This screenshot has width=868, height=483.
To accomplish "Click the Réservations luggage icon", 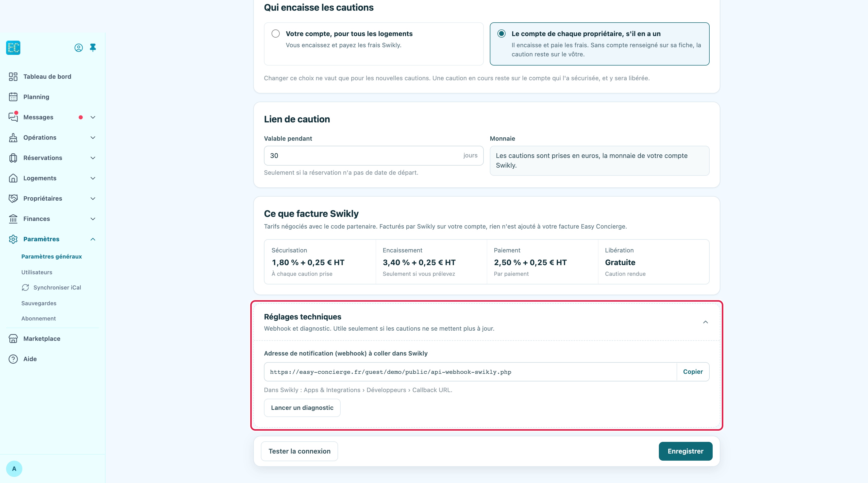I will (13, 158).
